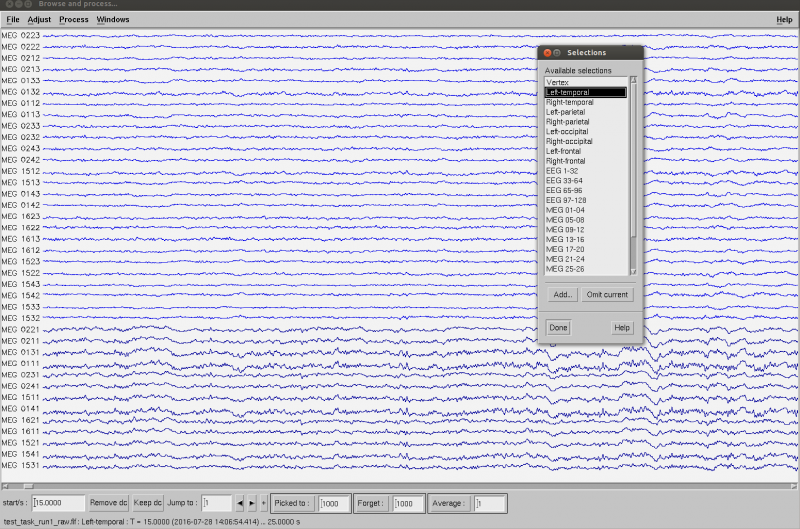
Task: Click Keep dc button
Action: pyautogui.click(x=147, y=504)
